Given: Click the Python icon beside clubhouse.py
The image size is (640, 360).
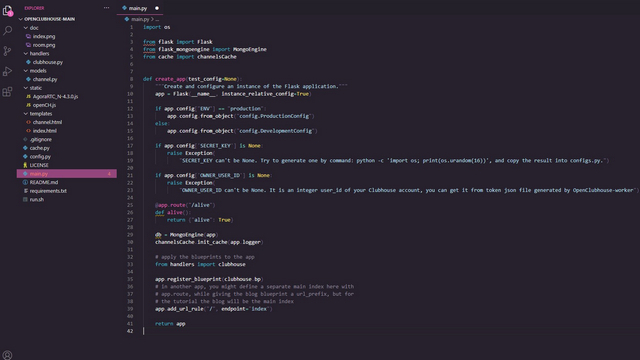Looking at the screenshot, I should (28, 62).
